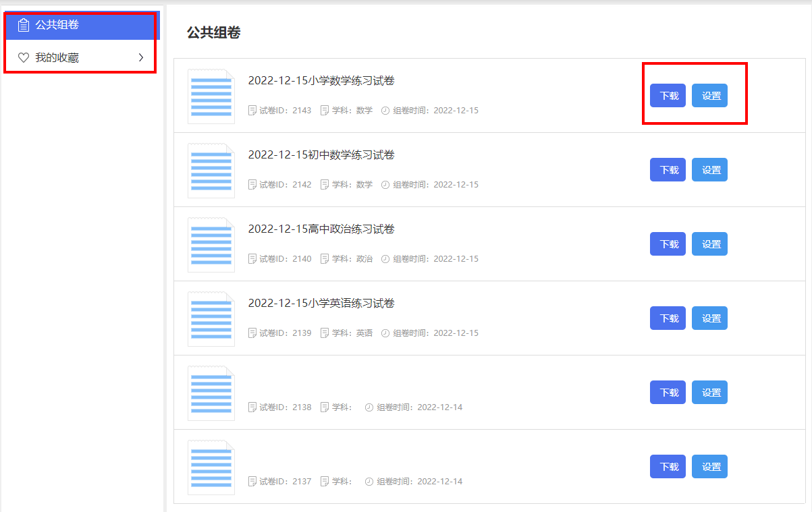Expand 我的收藏 with the chevron arrow
812x512 pixels.
click(141, 58)
